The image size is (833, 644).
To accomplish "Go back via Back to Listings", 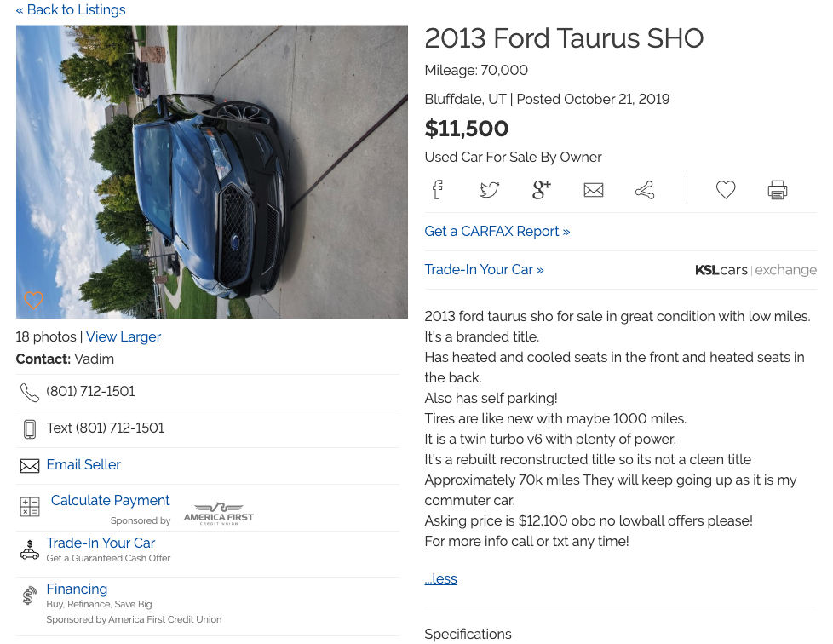I will click(x=71, y=9).
